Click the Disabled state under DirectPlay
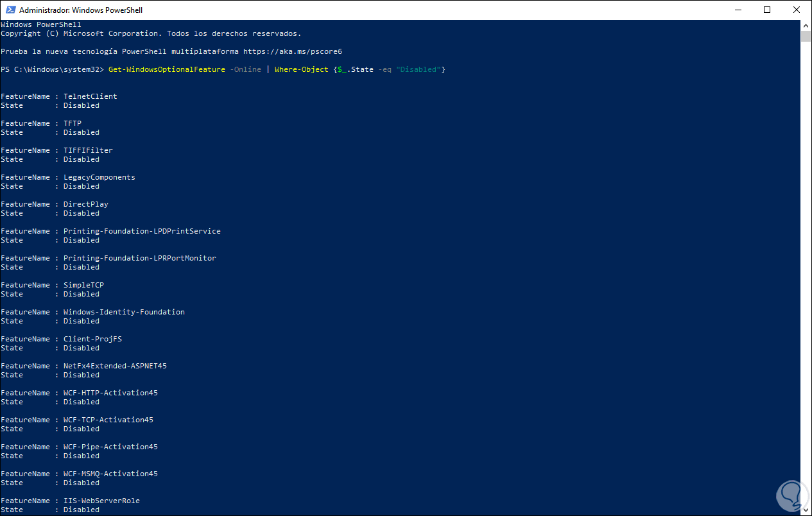812x516 pixels. [x=81, y=213]
